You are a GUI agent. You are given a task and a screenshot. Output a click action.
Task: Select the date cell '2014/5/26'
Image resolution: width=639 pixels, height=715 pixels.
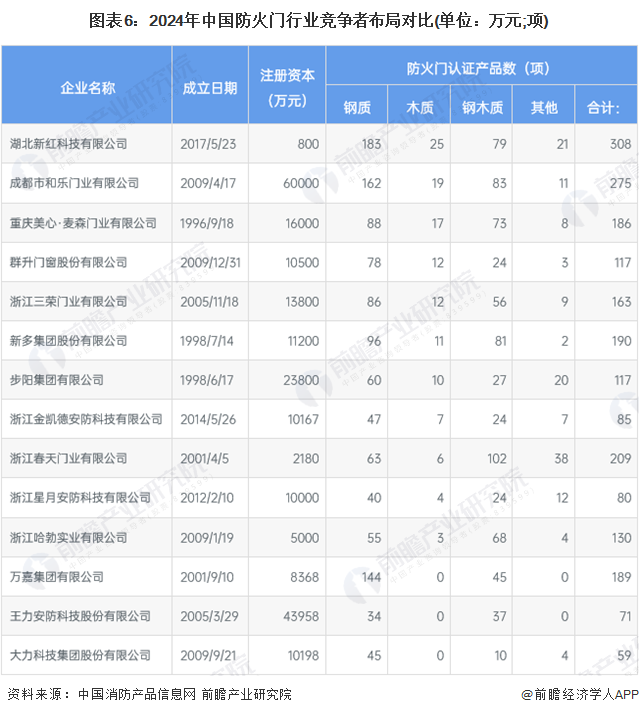[208, 420]
